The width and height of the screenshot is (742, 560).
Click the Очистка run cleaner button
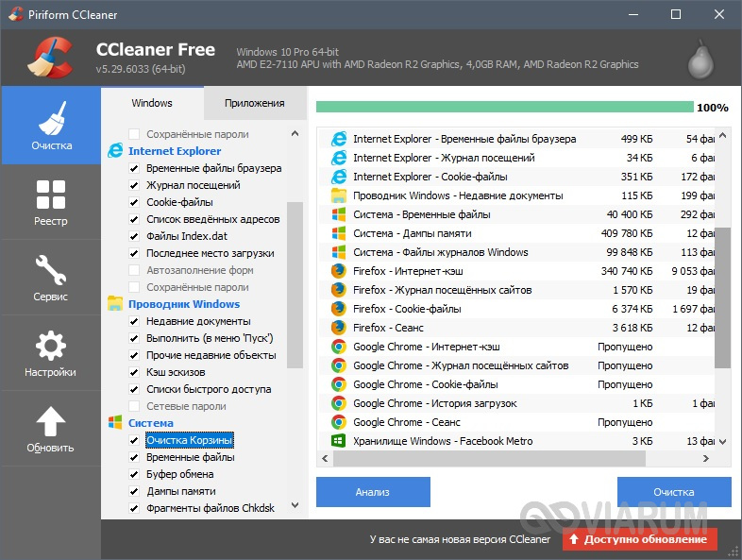(674, 492)
